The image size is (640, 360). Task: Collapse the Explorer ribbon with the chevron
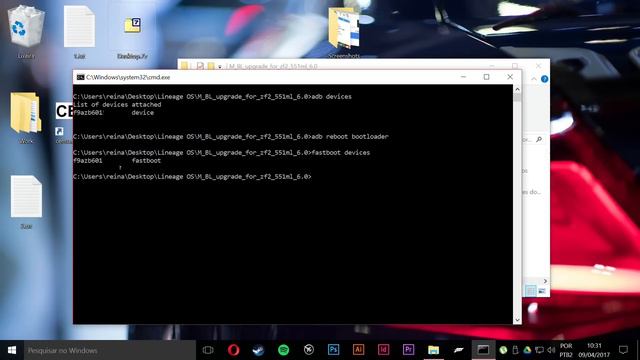(534, 79)
